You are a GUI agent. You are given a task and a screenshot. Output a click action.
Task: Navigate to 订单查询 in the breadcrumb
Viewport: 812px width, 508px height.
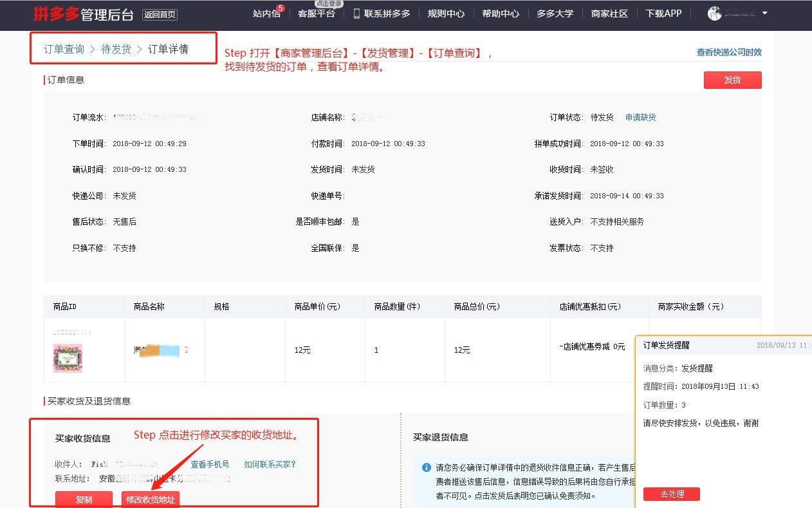click(x=64, y=49)
